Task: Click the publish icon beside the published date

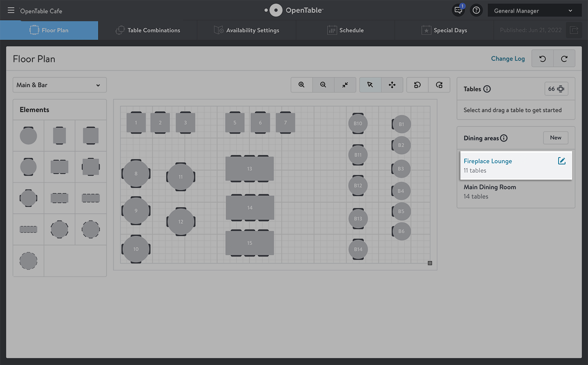Action: click(x=574, y=30)
